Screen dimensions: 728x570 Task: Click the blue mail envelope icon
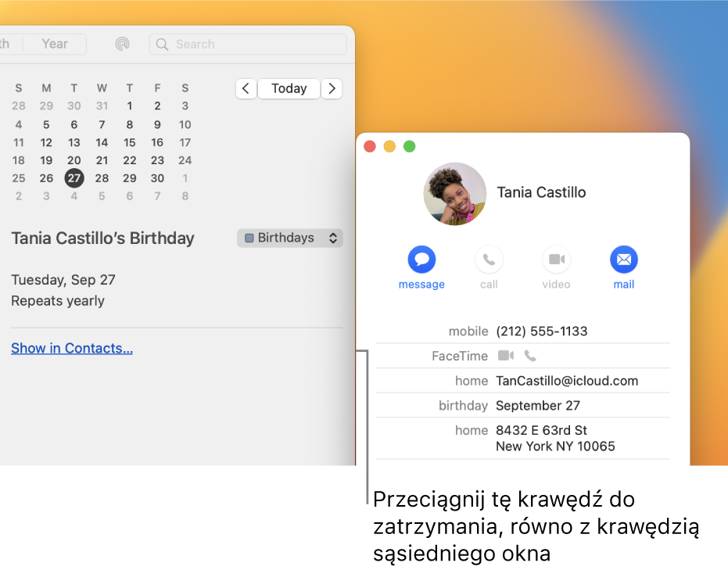pyautogui.click(x=623, y=259)
